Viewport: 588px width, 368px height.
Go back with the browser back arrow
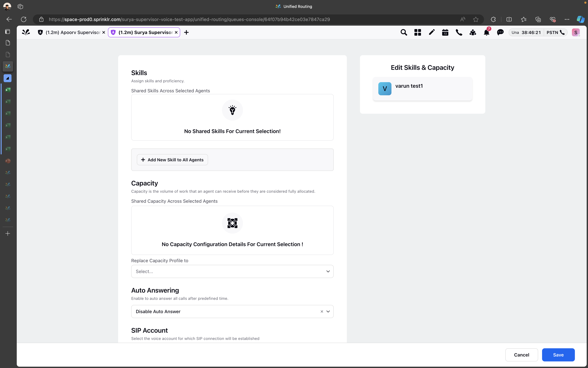(x=9, y=19)
